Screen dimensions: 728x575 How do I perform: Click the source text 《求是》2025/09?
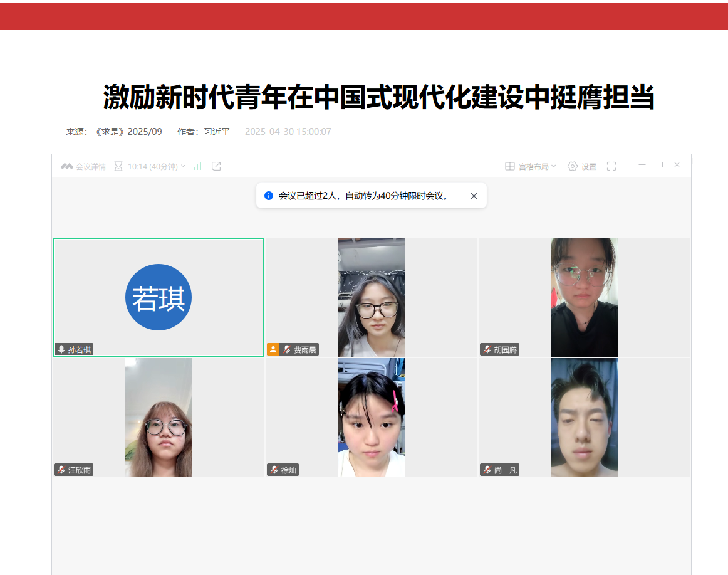pos(128,132)
